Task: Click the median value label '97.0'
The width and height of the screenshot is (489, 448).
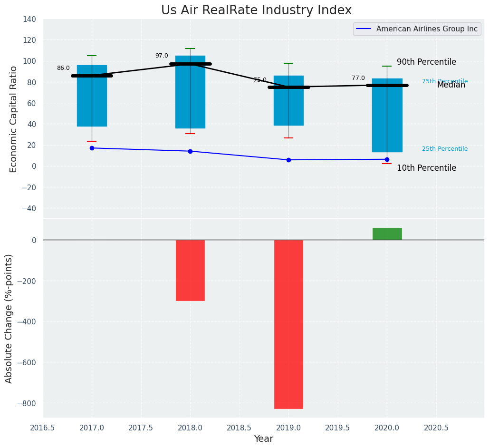Action: pos(162,56)
